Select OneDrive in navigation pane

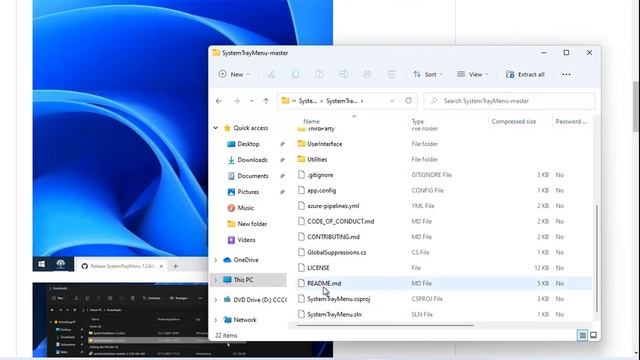pyautogui.click(x=246, y=260)
